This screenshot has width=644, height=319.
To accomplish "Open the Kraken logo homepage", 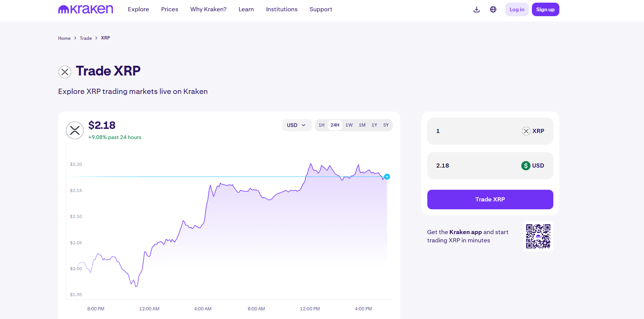I will 85,9.
